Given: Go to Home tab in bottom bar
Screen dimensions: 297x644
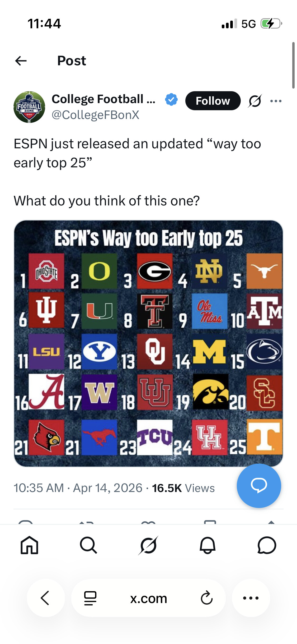Looking at the screenshot, I should (29, 545).
